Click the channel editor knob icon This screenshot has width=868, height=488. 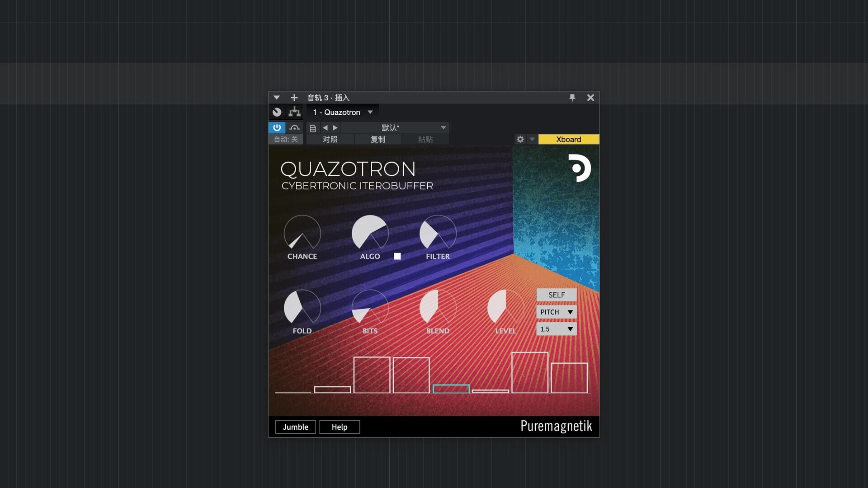pos(277,112)
